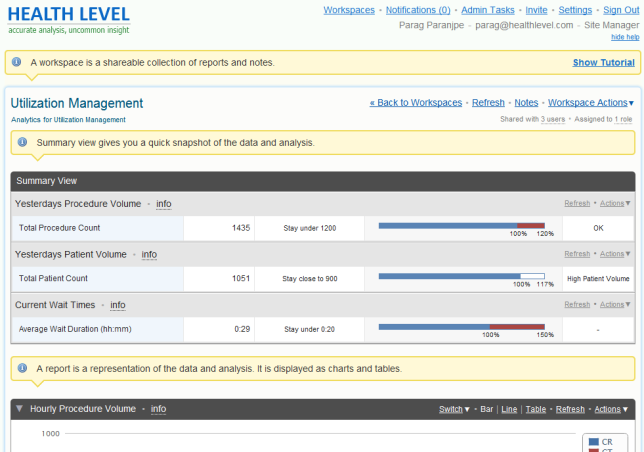Click the 3 users shared link
Viewport: 644px width, 452px height.
(552, 119)
